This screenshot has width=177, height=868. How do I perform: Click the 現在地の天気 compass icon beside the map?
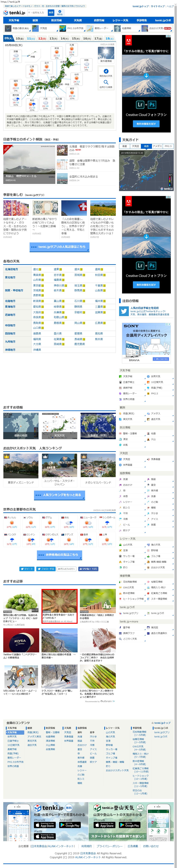[x=106, y=71]
